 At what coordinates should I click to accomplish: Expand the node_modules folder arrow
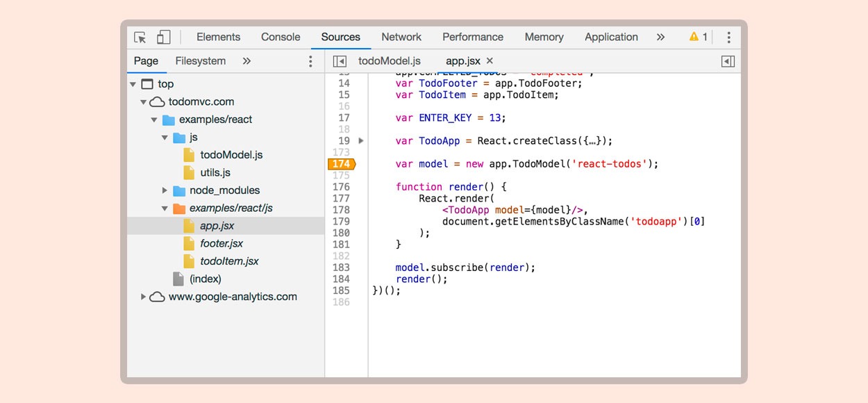pyautogui.click(x=165, y=190)
